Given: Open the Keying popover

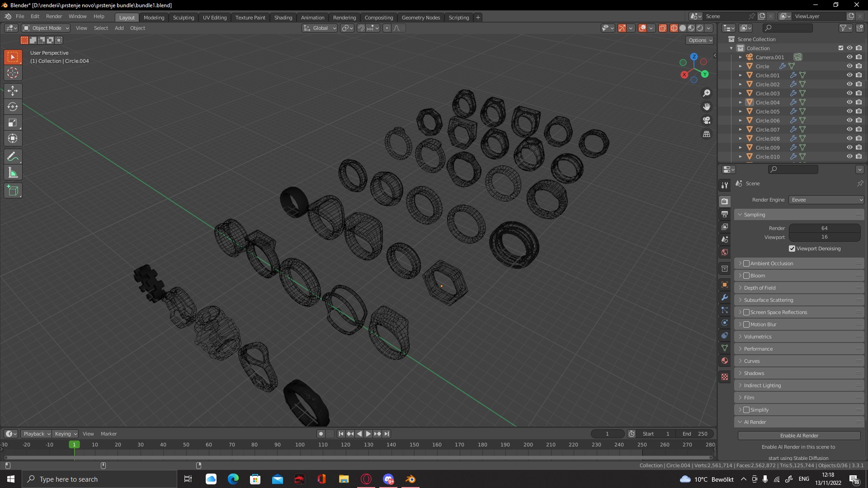Looking at the screenshot, I should click(66, 434).
